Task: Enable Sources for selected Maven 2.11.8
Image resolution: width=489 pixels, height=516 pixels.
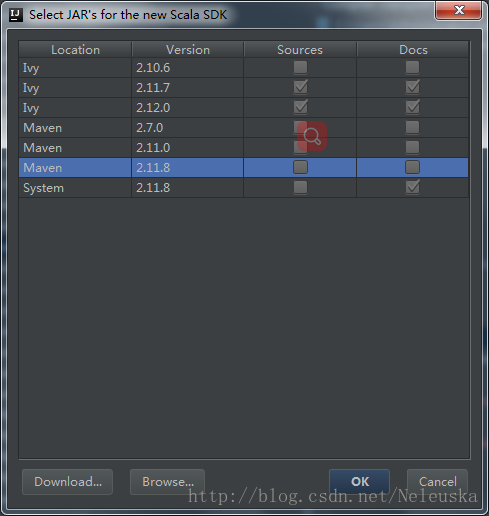Action: (x=300, y=167)
